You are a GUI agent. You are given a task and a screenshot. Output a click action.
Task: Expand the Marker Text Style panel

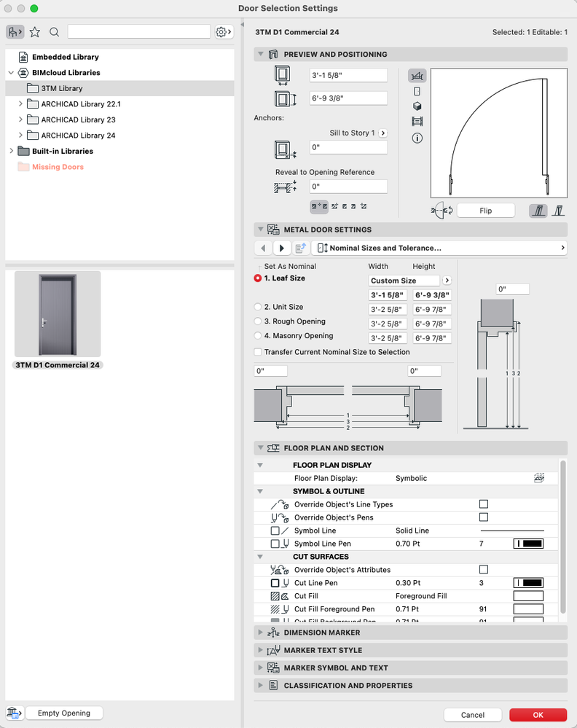coord(260,650)
